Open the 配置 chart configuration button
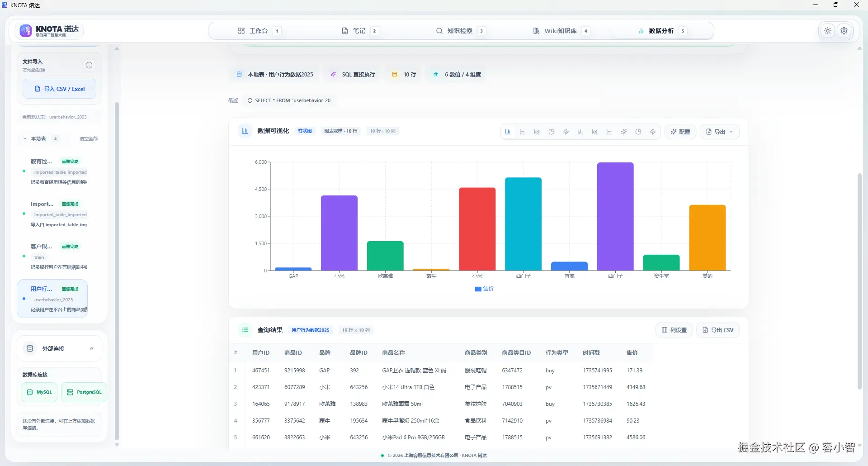The image size is (868, 466). point(680,132)
